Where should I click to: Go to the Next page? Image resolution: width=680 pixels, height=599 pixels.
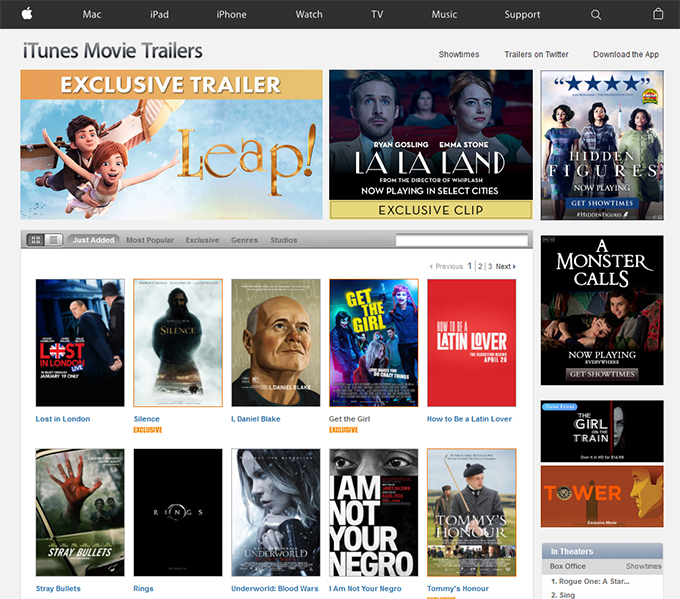(506, 266)
